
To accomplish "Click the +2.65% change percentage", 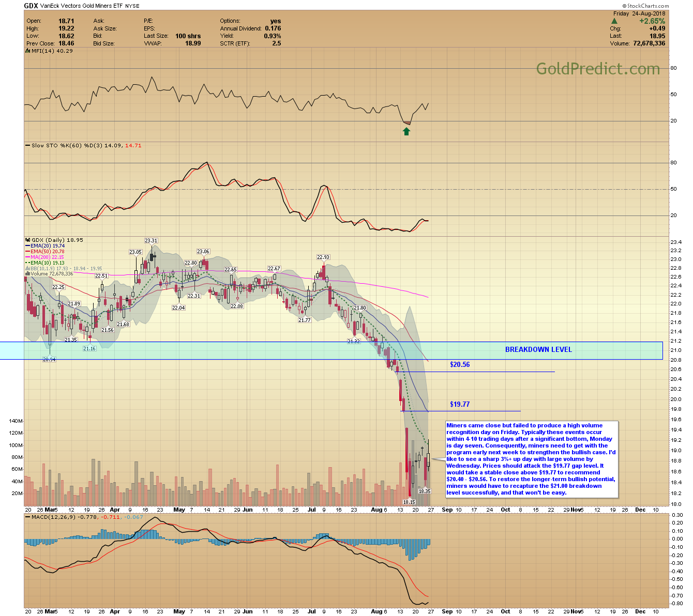I will (x=652, y=21).
